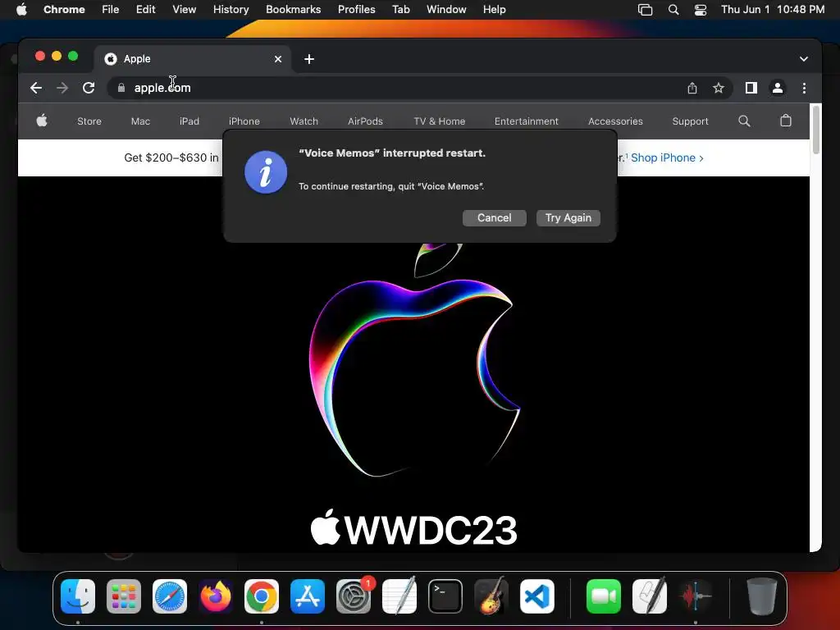Open the File menu
The image size is (840, 630).
pyautogui.click(x=111, y=10)
